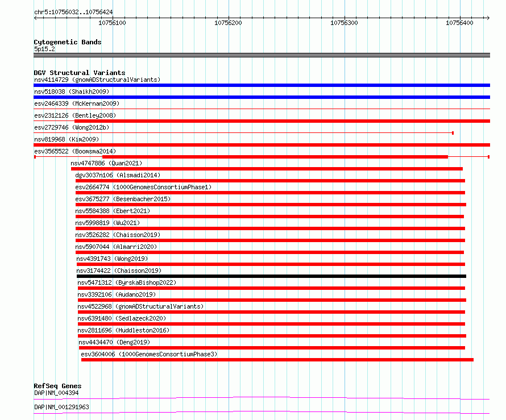Select the red bar below nsv4747886 (Quan2021)
Viewport: 506px width, 420px height.
pyautogui.click(x=267, y=169)
